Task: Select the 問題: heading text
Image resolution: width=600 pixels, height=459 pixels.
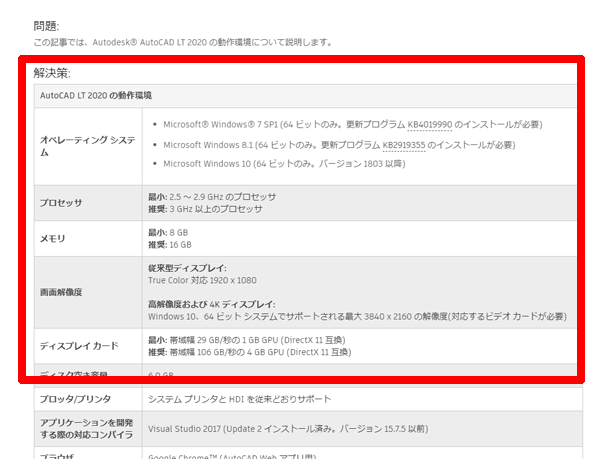Action: pyautogui.click(x=46, y=26)
